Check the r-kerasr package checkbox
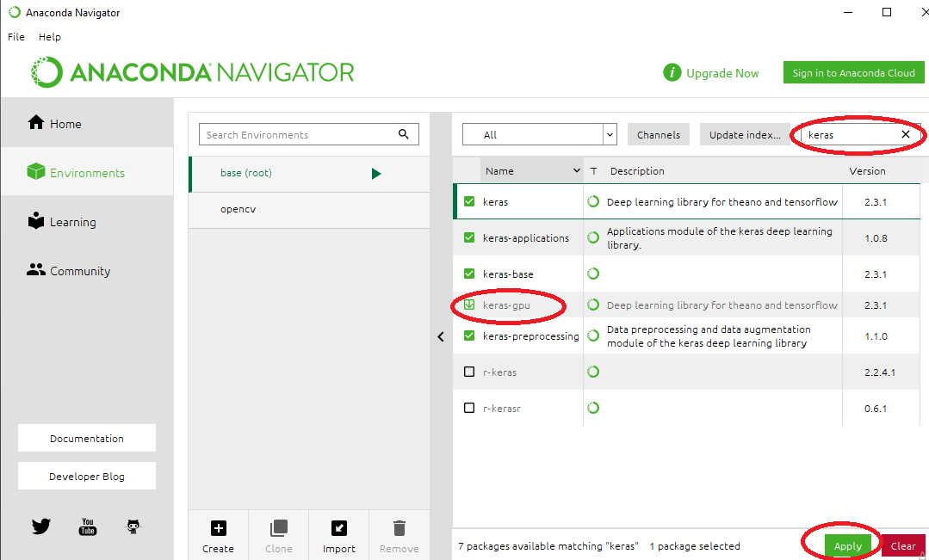The width and height of the screenshot is (929, 560). click(x=469, y=407)
